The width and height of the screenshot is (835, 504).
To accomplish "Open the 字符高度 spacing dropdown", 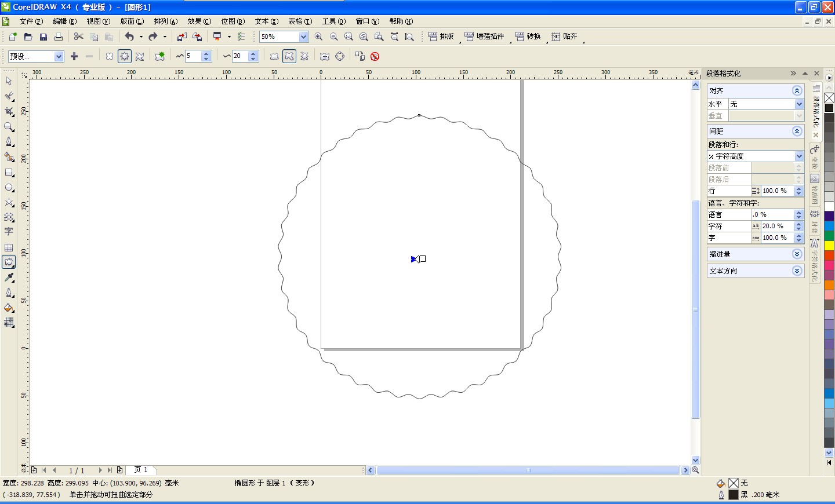I will 799,156.
